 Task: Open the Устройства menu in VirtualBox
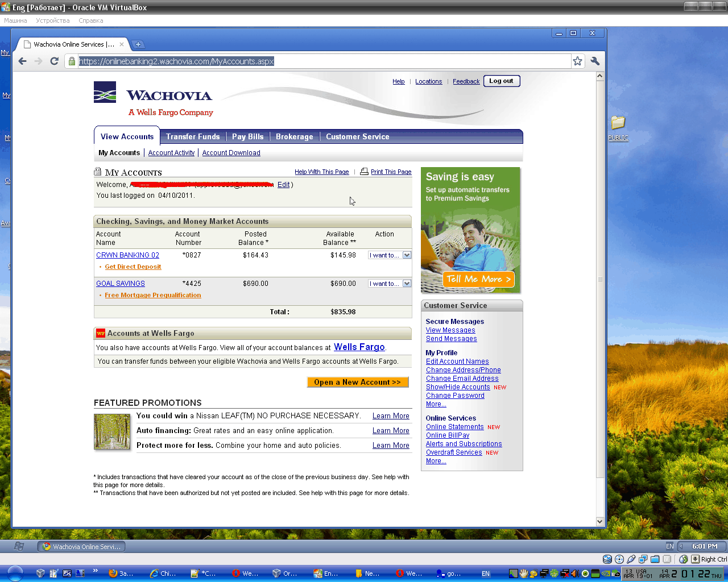pos(53,20)
